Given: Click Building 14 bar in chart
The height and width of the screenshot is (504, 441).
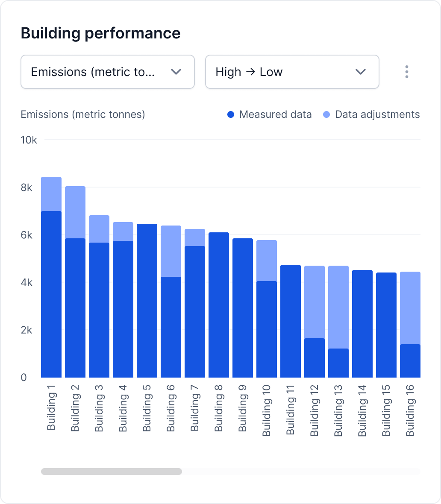Looking at the screenshot, I should [x=362, y=324].
